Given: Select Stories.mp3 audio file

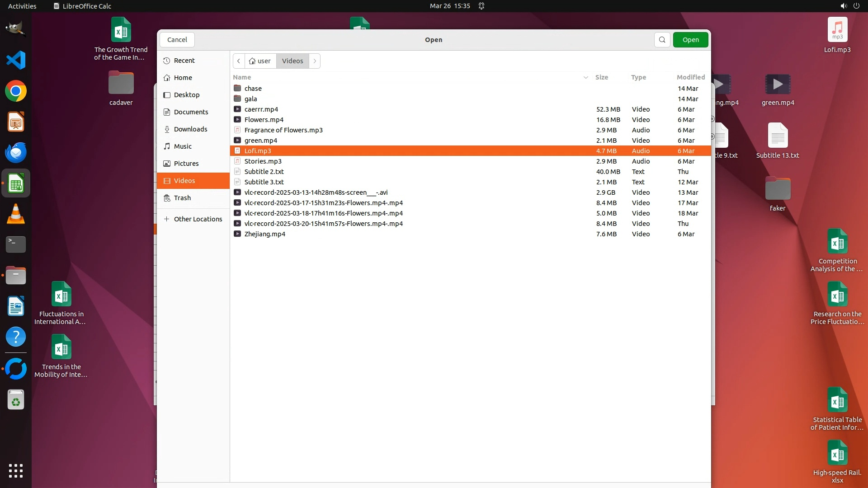Looking at the screenshot, I should (x=263, y=161).
